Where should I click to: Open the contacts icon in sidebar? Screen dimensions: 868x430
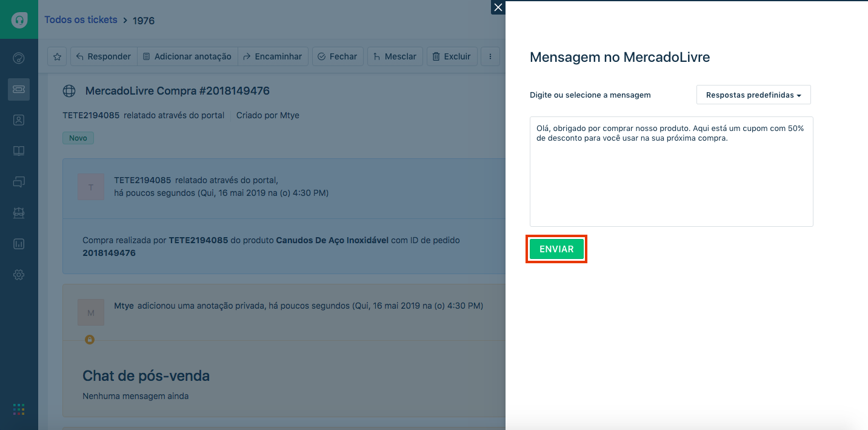[x=19, y=120]
